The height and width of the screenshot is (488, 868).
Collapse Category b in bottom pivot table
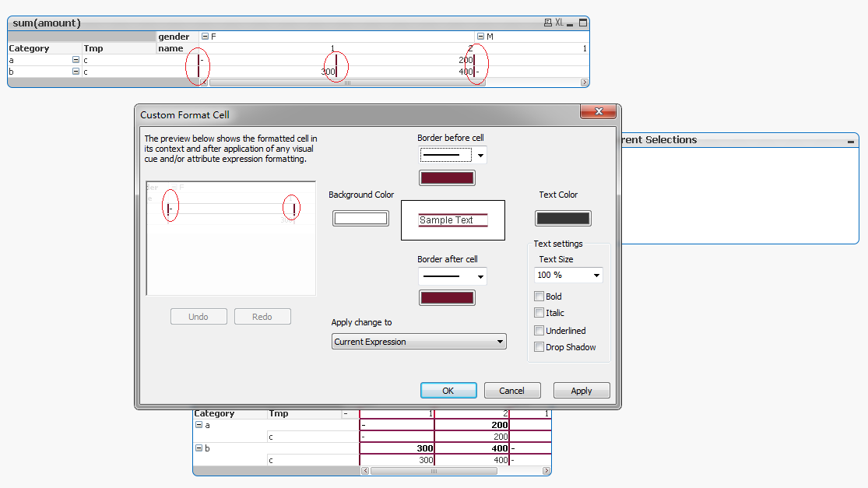click(199, 448)
